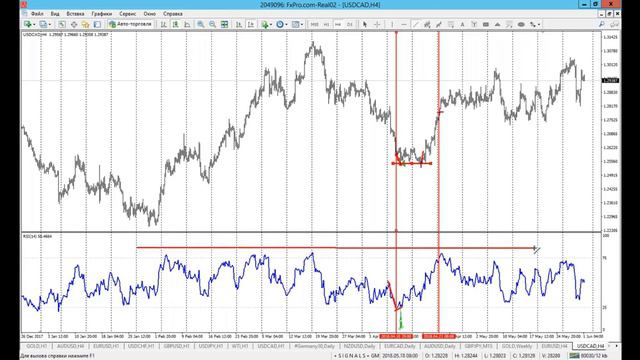Switch to the GOLD,H1 chart tab
The image size is (640, 360).
[37, 346]
